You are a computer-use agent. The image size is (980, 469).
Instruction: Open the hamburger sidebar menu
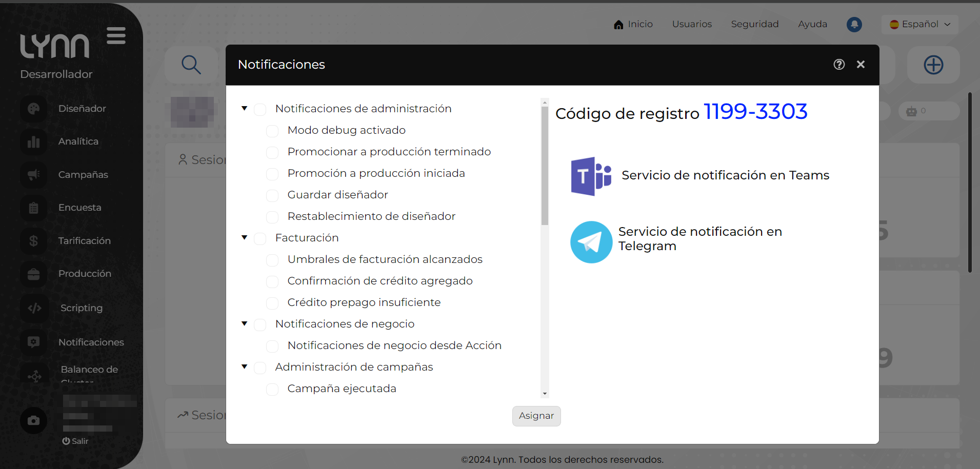[116, 36]
